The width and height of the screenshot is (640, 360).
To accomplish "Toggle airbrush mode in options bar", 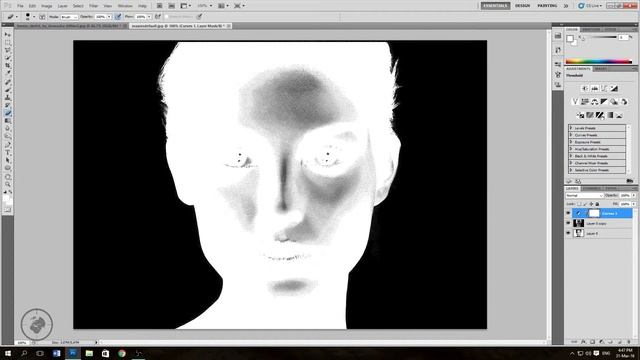I will pos(158,17).
